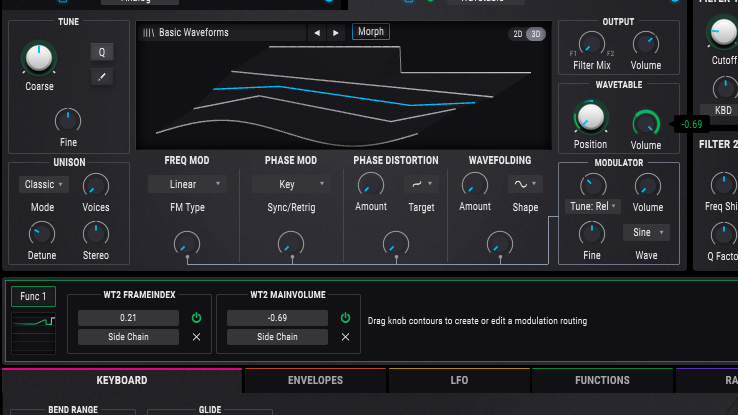The image size is (738, 415).
Task: Click the Q quantize button in Tune
Action: [x=101, y=52]
